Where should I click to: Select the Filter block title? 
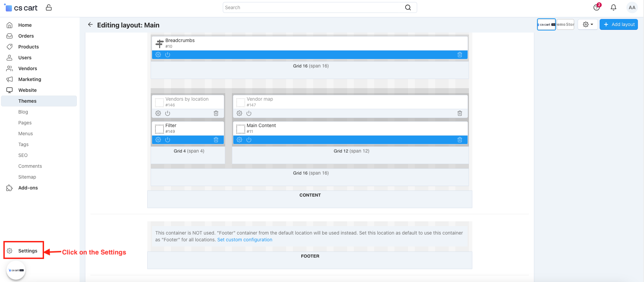point(171,125)
